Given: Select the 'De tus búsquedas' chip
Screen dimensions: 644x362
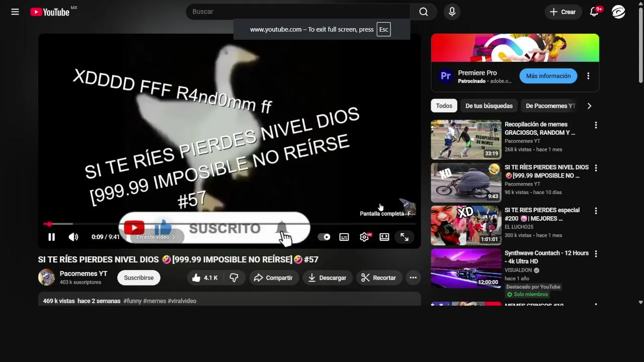Looking at the screenshot, I should (489, 106).
